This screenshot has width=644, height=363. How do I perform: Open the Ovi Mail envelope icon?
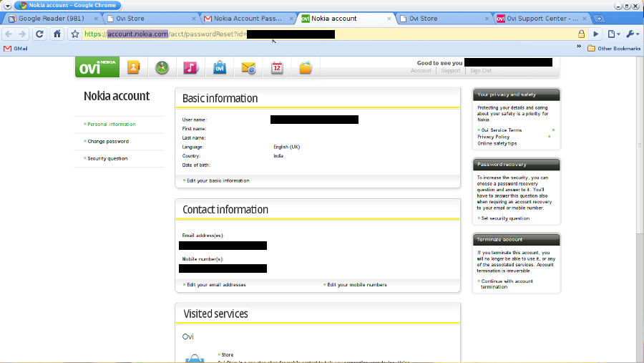[248, 68]
